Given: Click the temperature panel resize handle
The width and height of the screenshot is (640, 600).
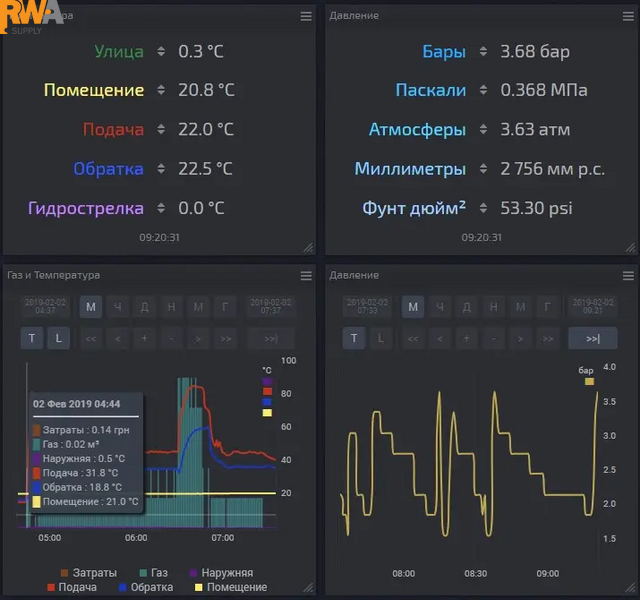Looking at the screenshot, I should click(308, 247).
